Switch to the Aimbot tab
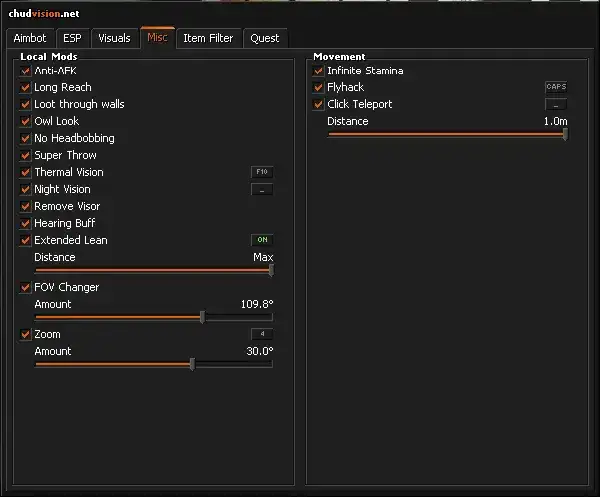This screenshot has width=600, height=497. 30,39
